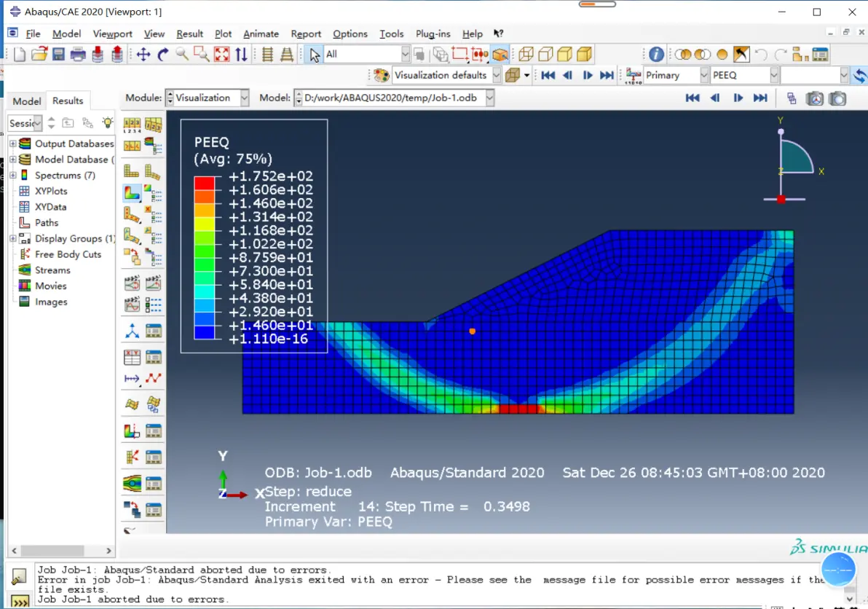
Task: Click the color code palette icon
Action: pyautogui.click(x=382, y=75)
